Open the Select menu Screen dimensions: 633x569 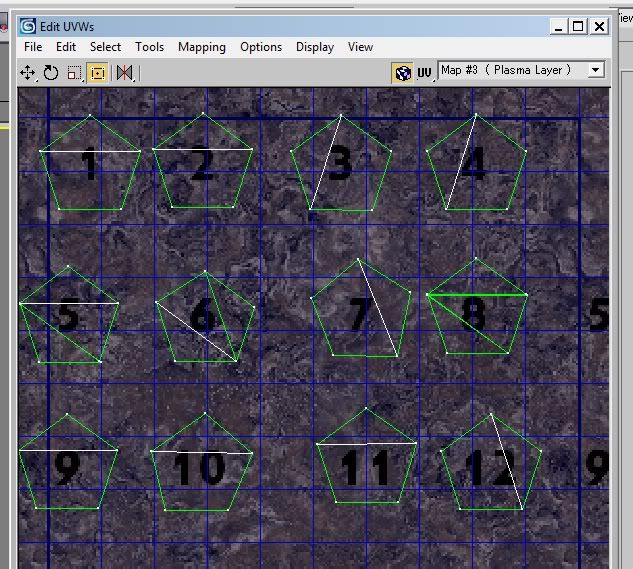[105, 47]
